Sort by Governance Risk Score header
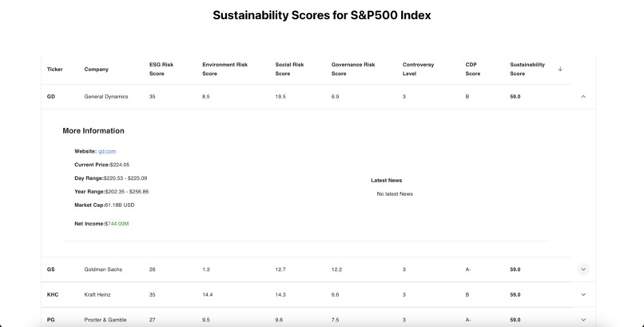Image resolution: width=644 pixels, height=327 pixels. [353, 69]
